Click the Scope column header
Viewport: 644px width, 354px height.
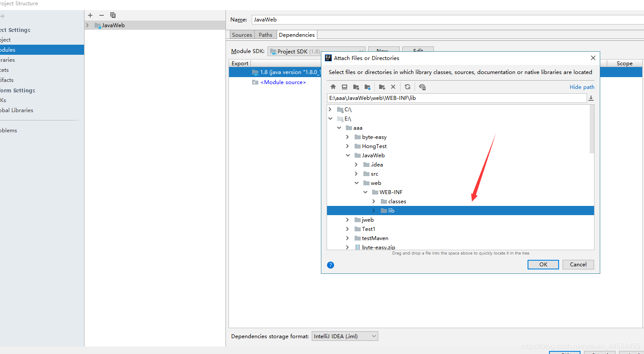pos(624,64)
